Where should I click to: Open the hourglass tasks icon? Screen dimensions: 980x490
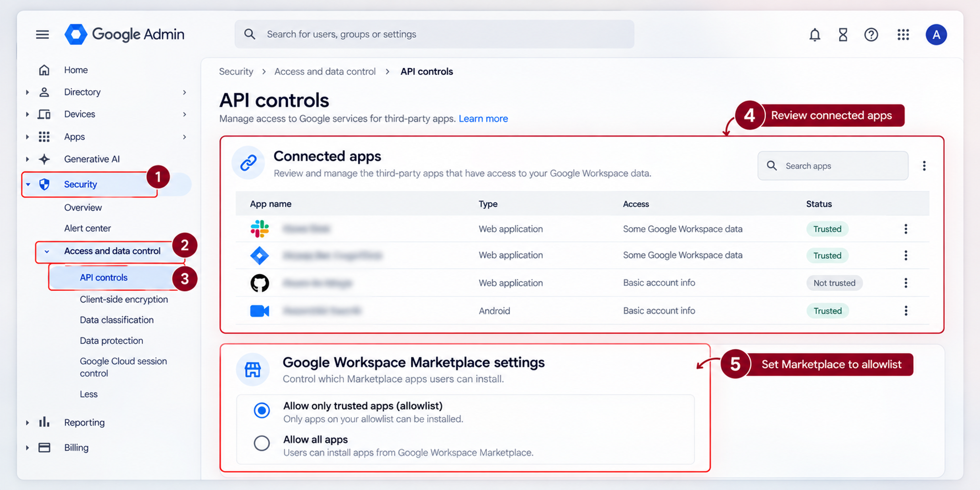coord(843,35)
